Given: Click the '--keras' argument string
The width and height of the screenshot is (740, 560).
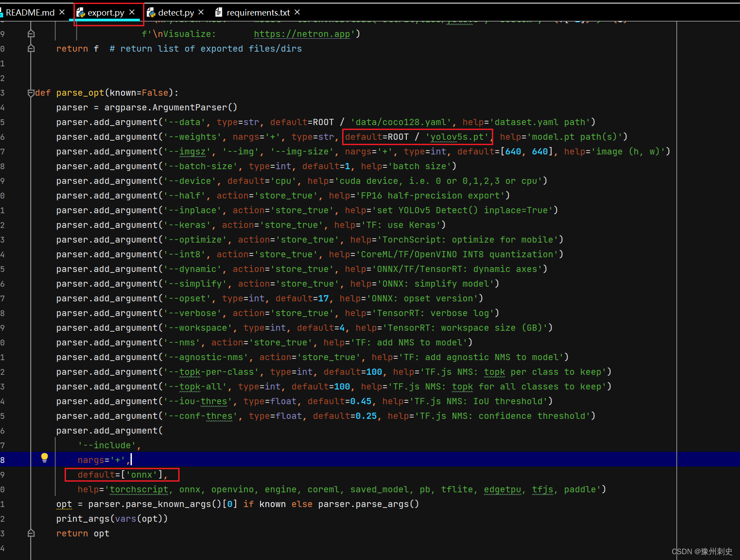Looking at the screenshot, I should 187,225.
